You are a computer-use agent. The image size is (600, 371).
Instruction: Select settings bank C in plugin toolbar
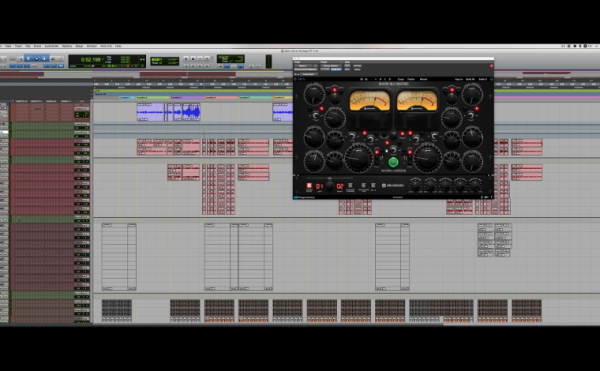tap(385, 79)
